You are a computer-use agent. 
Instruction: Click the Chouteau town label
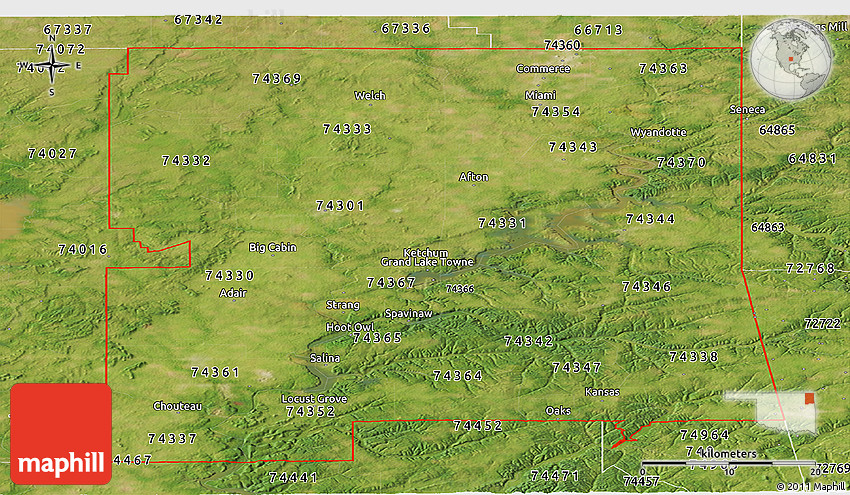(x=177, y=406)
